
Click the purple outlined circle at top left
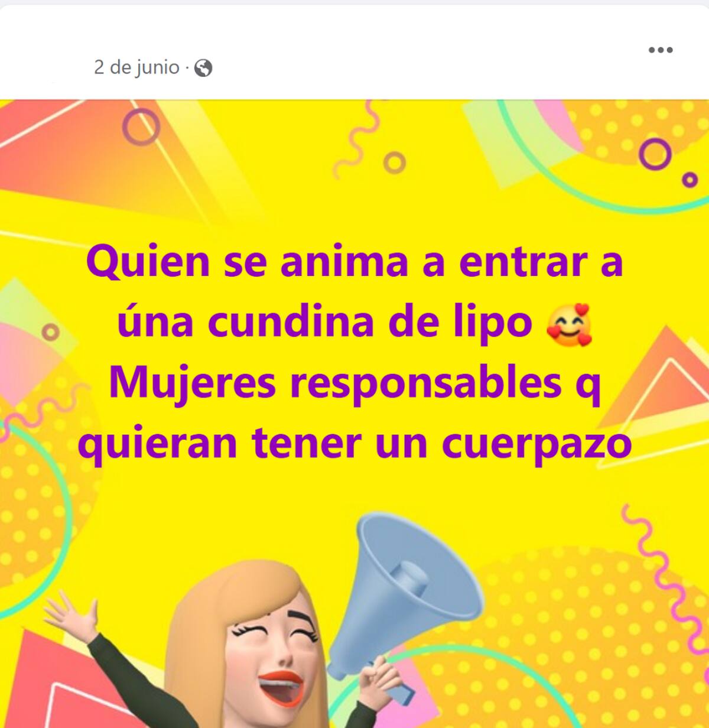click(141, 126)
